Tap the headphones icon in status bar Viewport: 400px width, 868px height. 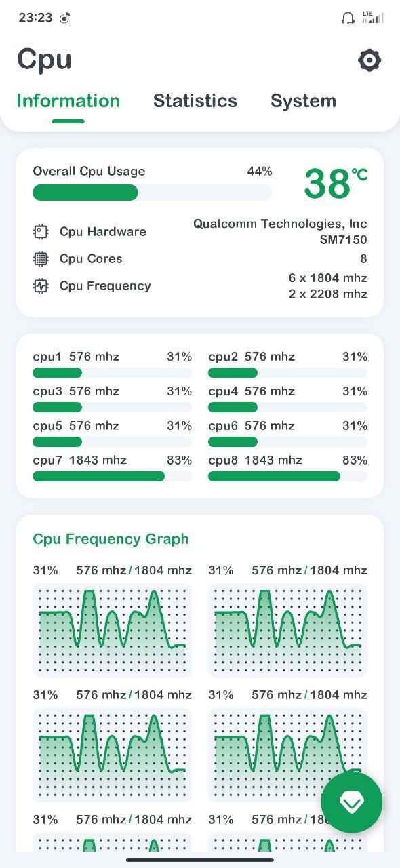click(x=348, y=18)
